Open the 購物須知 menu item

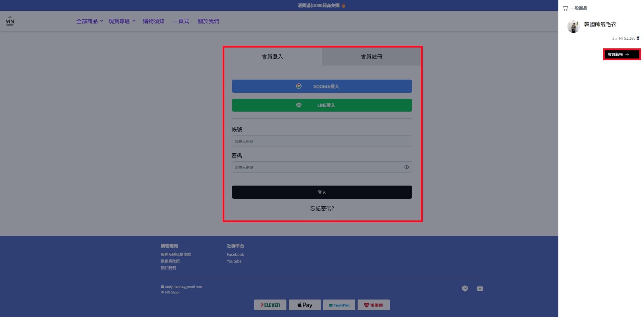(x=153, y=21)
